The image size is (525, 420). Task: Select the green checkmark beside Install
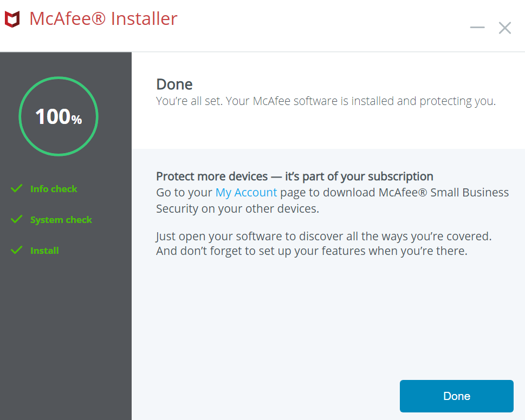pos(16,250)
